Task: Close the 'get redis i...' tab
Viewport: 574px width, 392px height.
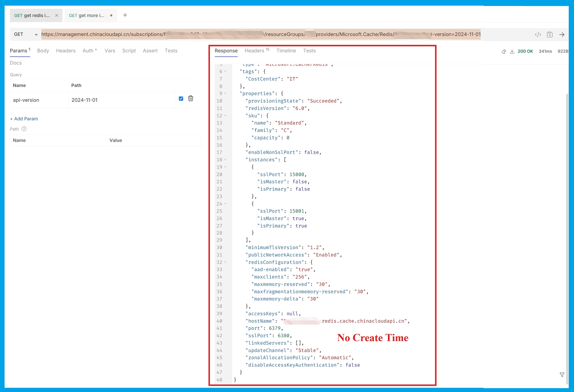Action: 56,15
